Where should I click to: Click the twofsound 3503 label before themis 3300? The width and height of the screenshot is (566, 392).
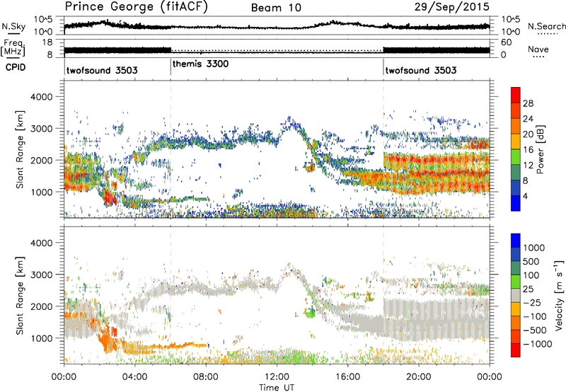click(102, 70)
